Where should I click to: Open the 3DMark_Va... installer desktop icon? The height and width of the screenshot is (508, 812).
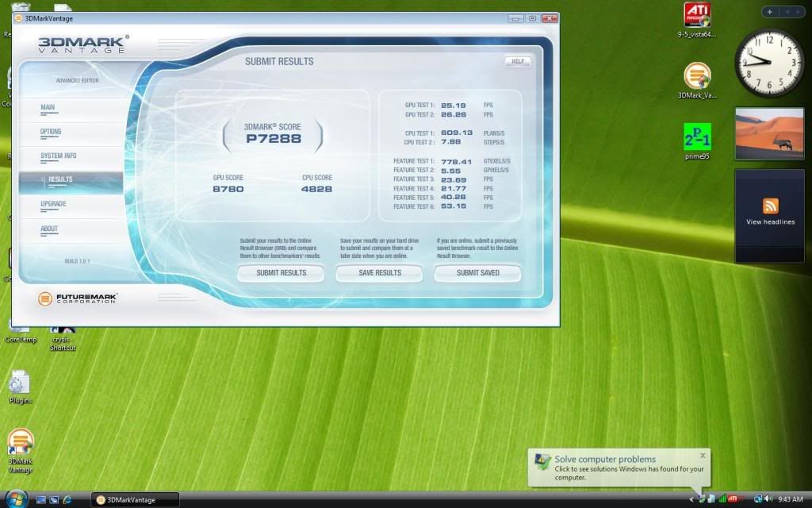697,80
